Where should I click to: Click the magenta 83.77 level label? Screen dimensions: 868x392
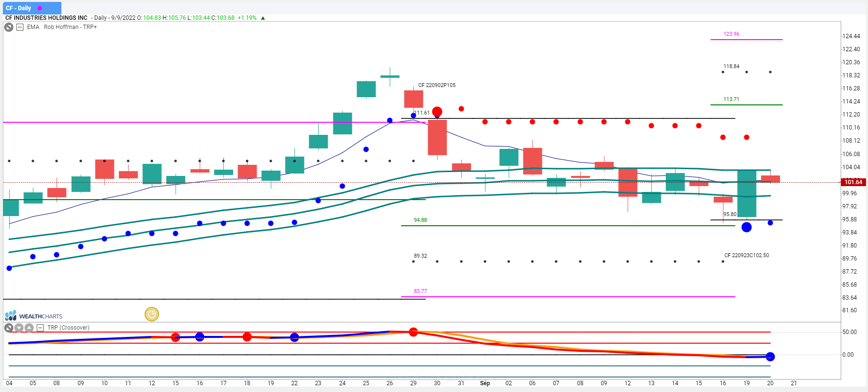coord(420,291)
